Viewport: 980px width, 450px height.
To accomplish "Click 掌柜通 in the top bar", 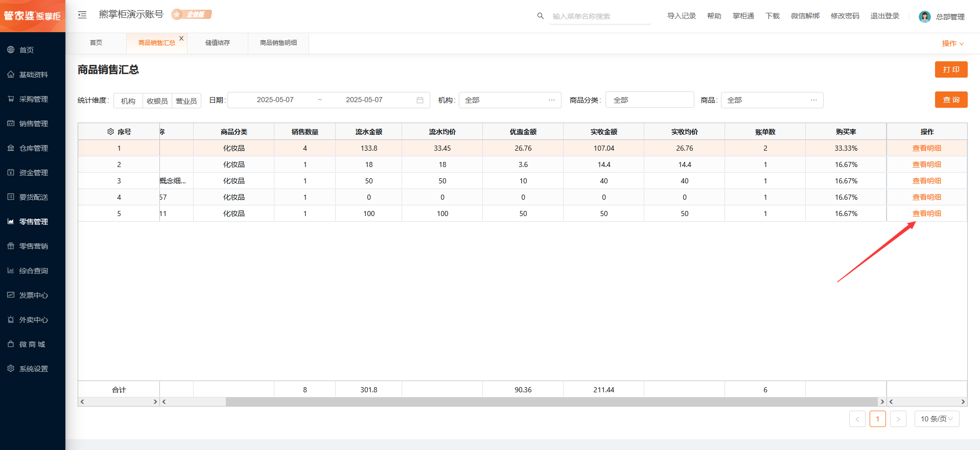I will pyautogui.click(x=743, y=16).
